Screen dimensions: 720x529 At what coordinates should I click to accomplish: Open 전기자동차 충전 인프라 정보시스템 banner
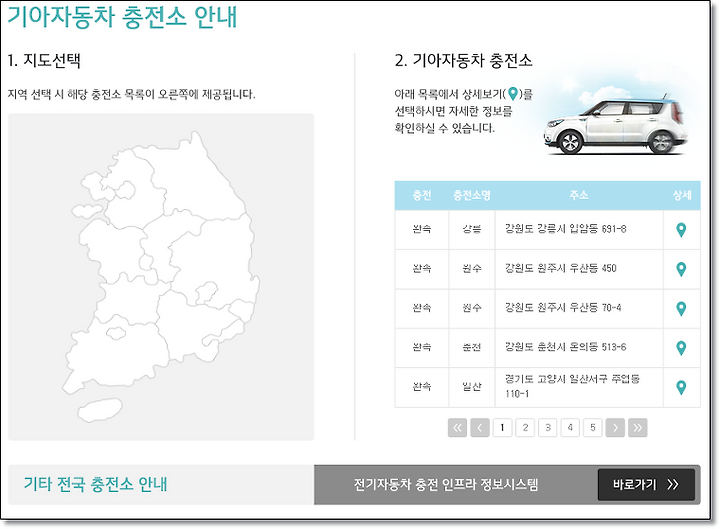445,484
